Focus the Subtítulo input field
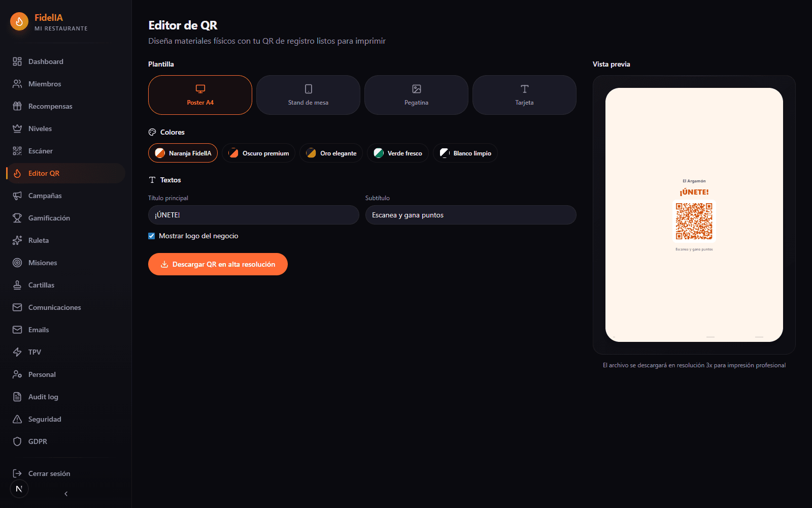This screenshot has height=508, width=812. [x=471, y=215]
